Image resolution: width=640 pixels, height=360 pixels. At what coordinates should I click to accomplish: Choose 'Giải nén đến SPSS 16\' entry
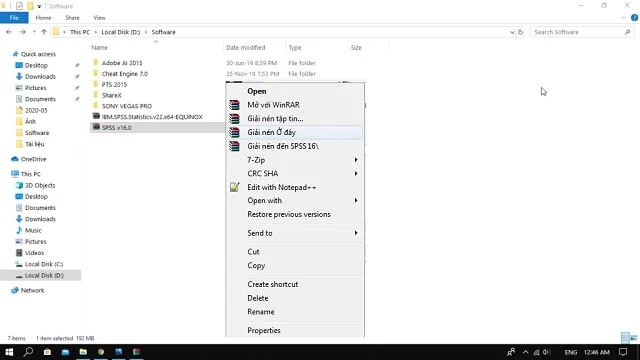tap(294, 146)
